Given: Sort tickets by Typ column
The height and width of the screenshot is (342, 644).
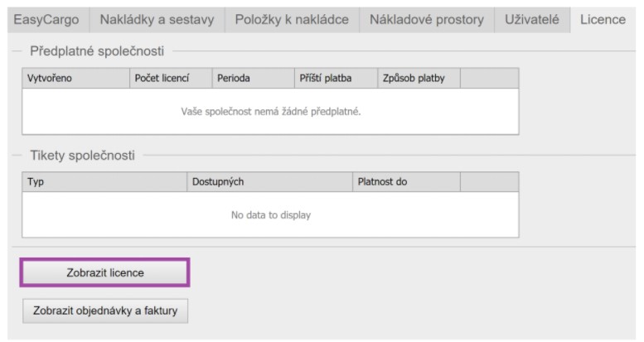Looking at the screenshot, I should [x=104, y=182].
